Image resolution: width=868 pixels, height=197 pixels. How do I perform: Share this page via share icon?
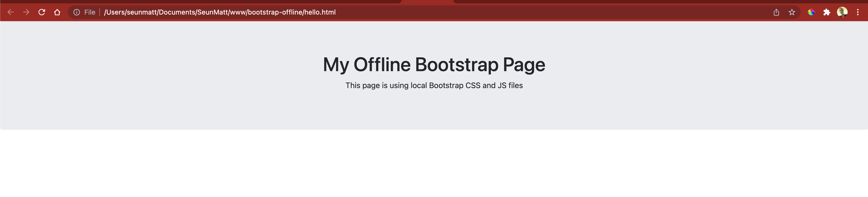(x=776, y=12)
